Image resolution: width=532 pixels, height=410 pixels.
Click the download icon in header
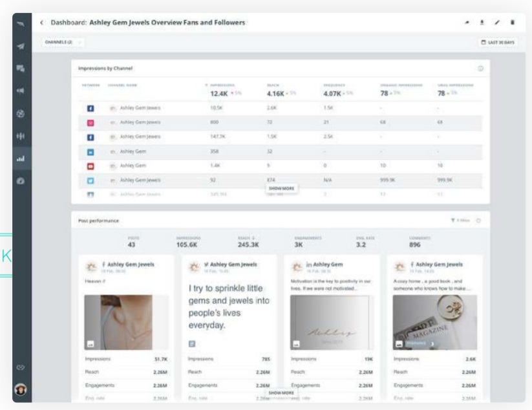pos(482,23)
